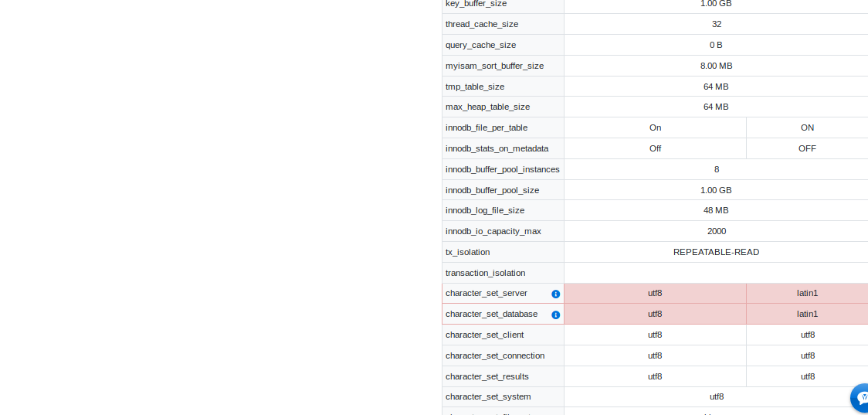
Task: Select the Off value for innodb_stats_on_metadata
Action: (656, 148)
